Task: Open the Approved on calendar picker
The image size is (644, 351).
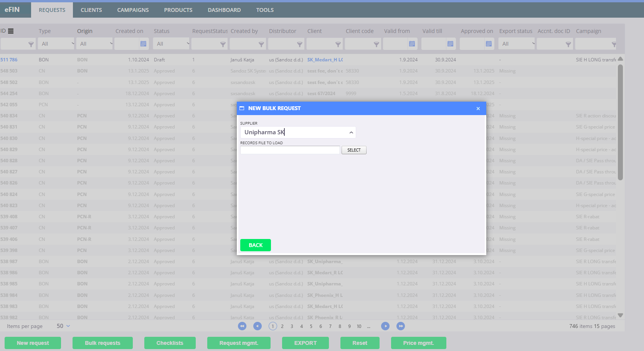Action: click(x=489, y=44)
